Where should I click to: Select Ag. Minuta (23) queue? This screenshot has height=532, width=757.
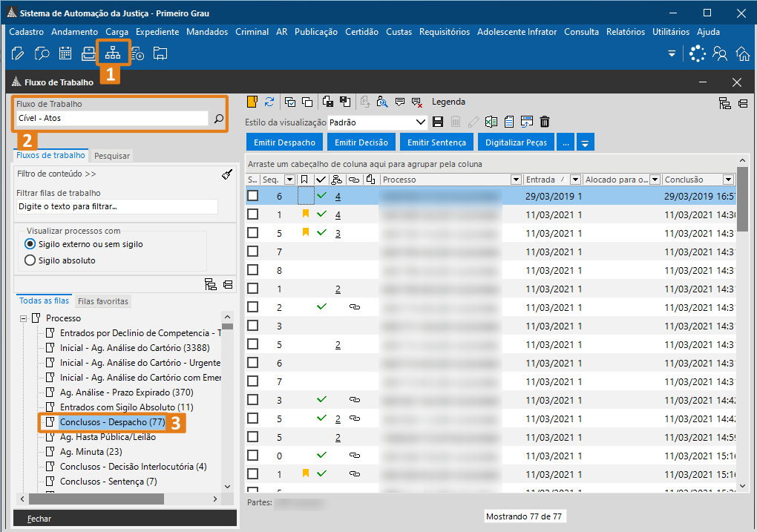pos(91,452)
